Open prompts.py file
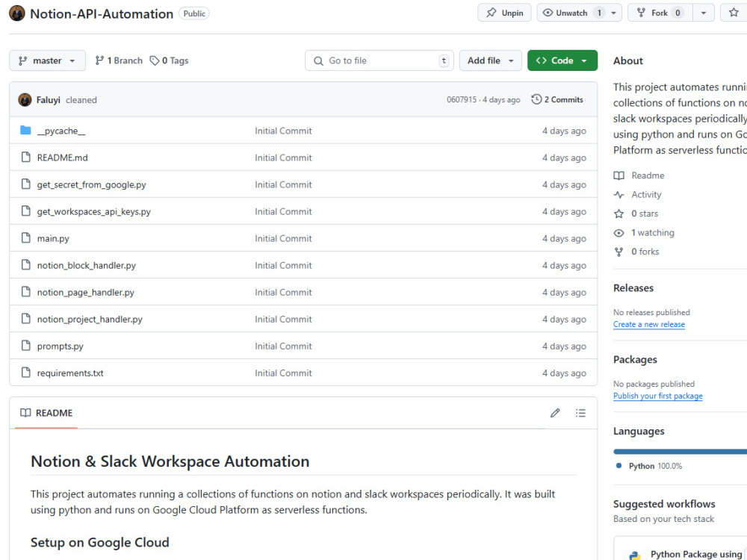This screenshot has width=747, height=560. 60,346
